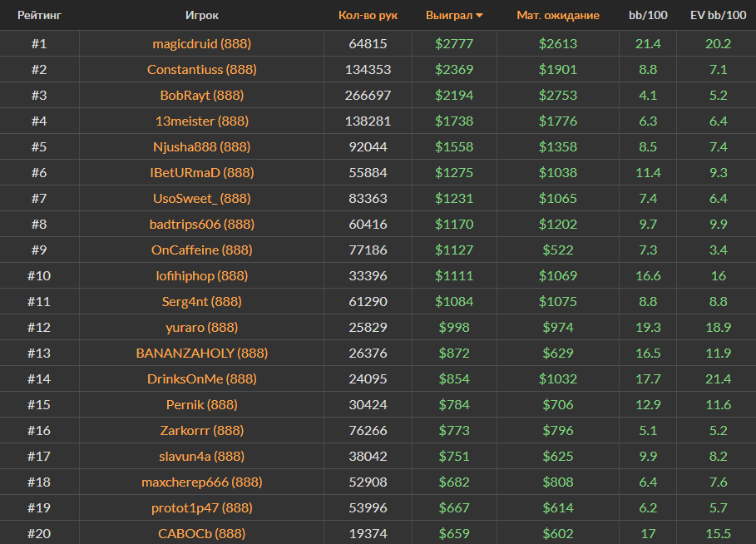Click the sort arrow next to Выиграл
The image size is (756, 544).
(x=479, y=16)
